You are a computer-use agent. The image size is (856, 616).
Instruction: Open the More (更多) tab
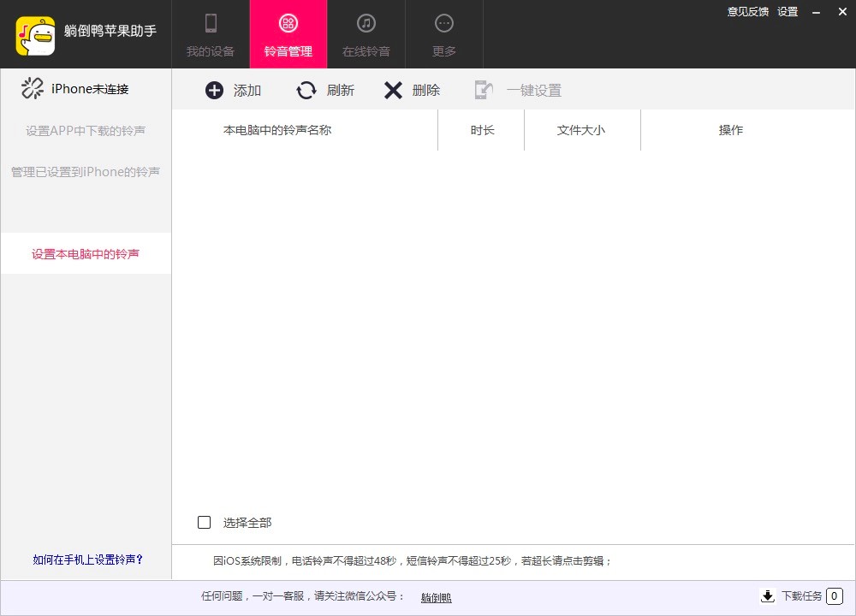(x=444, y=35)
